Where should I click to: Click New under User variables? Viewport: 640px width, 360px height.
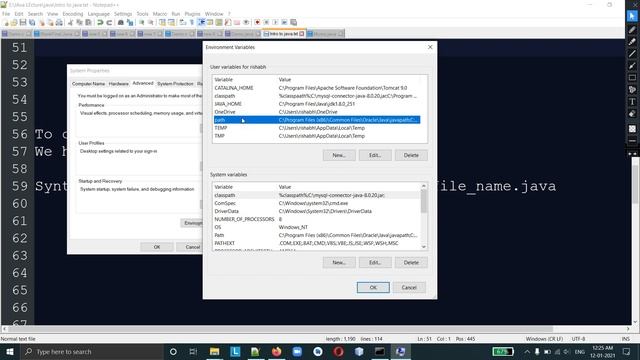pos(339,155)
